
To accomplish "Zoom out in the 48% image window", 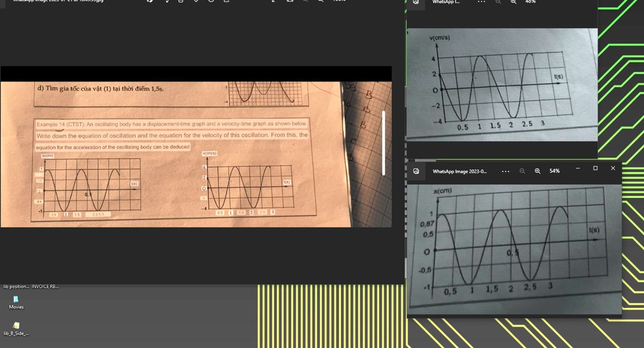I will point(498,2).
